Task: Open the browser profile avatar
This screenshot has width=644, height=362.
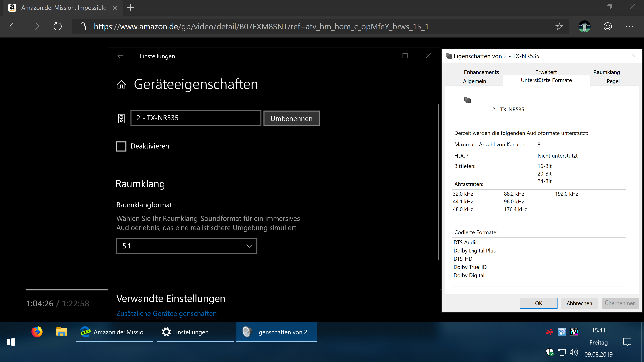Action: pos(585,26)
